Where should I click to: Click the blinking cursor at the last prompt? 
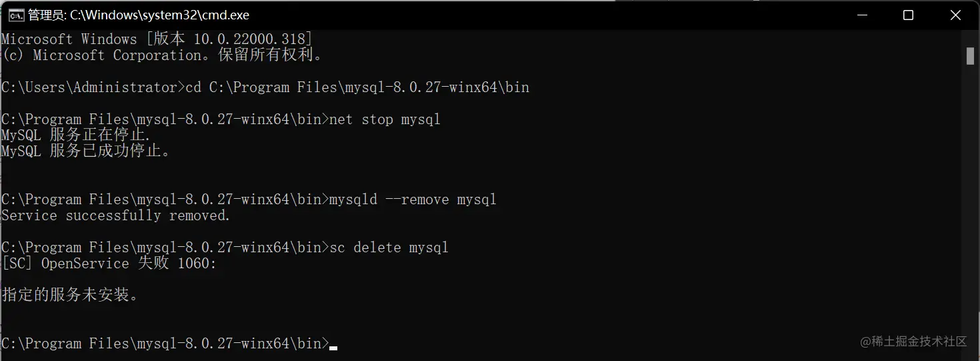[333, 348]
